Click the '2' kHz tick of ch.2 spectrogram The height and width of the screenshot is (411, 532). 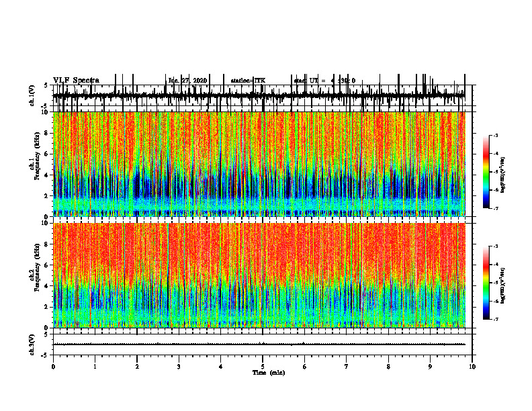pyautogui.click(x=47, y=307)
